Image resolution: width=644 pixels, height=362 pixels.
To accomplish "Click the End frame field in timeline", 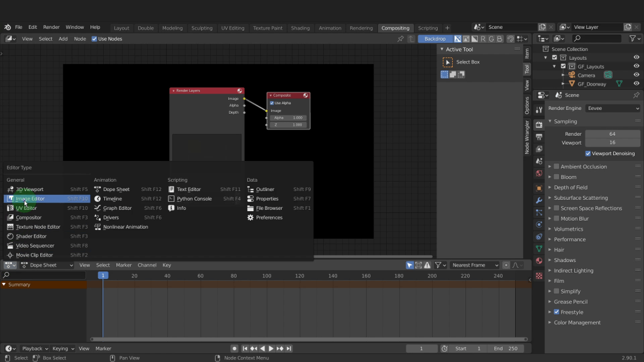I will [x=506, y=349].
